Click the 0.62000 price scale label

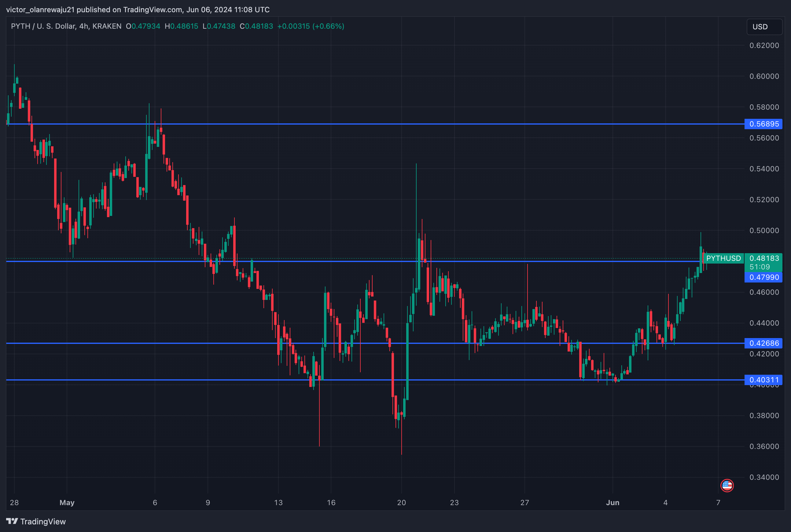coord(764,46)
